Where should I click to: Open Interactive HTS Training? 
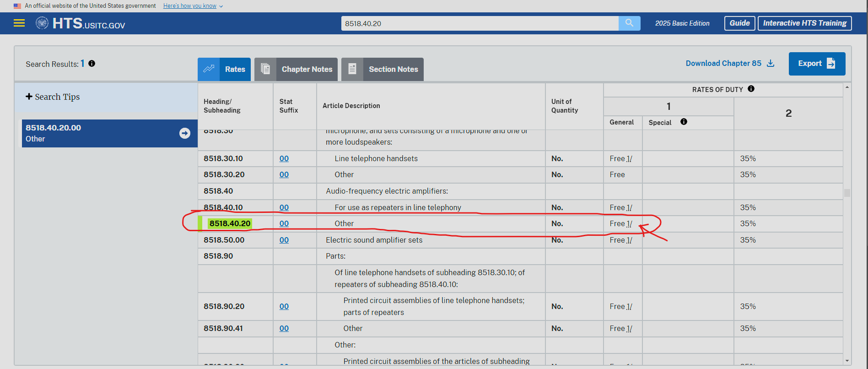804,23
